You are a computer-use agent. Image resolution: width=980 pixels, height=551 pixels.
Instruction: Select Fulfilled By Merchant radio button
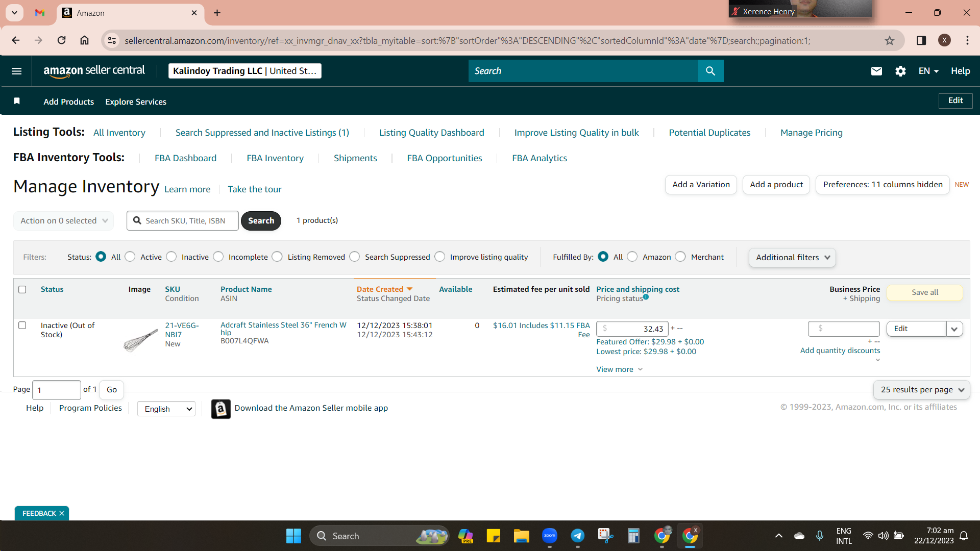pos(680,257)
